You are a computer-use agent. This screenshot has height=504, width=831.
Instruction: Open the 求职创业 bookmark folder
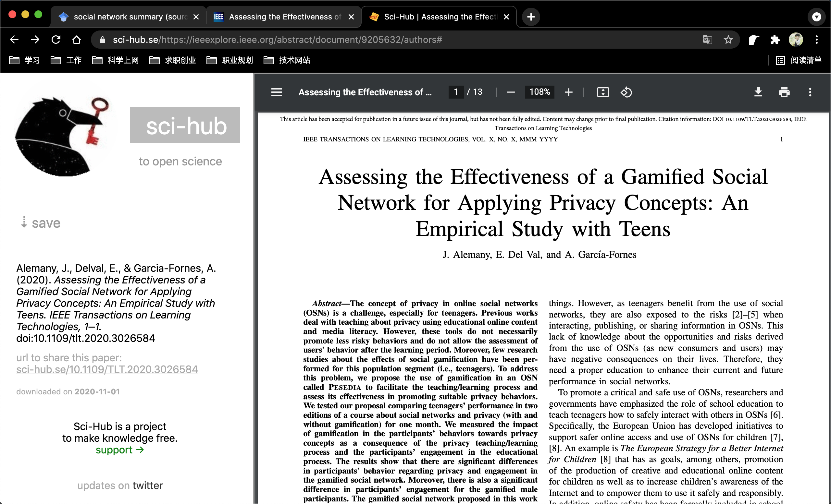[173, 60]
